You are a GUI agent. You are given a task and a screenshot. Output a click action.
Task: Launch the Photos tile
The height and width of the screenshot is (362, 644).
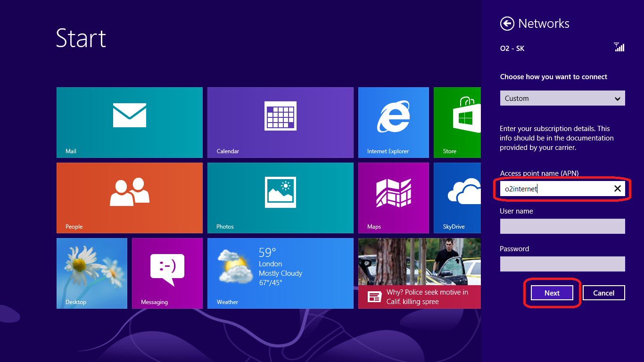click(280, 197)
